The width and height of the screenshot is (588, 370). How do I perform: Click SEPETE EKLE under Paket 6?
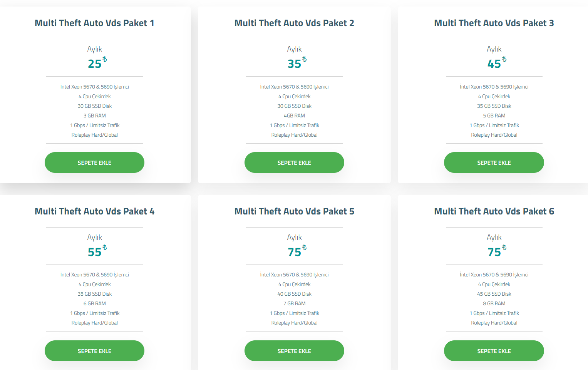494,351
